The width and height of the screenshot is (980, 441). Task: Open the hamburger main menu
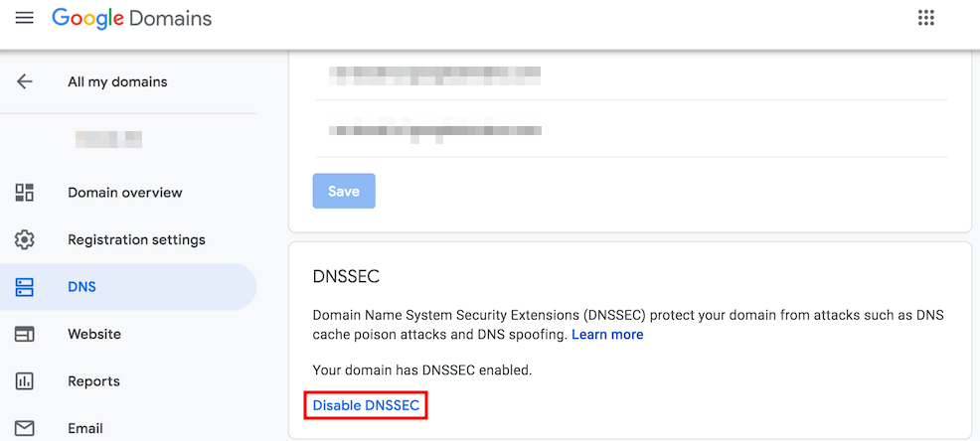pos(25,18)
